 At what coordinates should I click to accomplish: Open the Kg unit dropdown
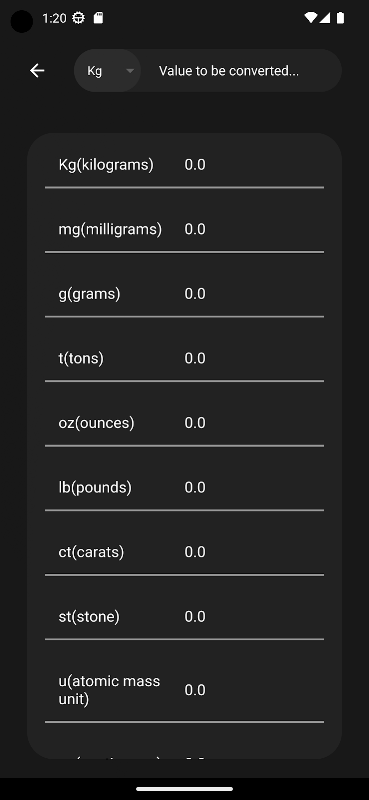coord(108,70)
